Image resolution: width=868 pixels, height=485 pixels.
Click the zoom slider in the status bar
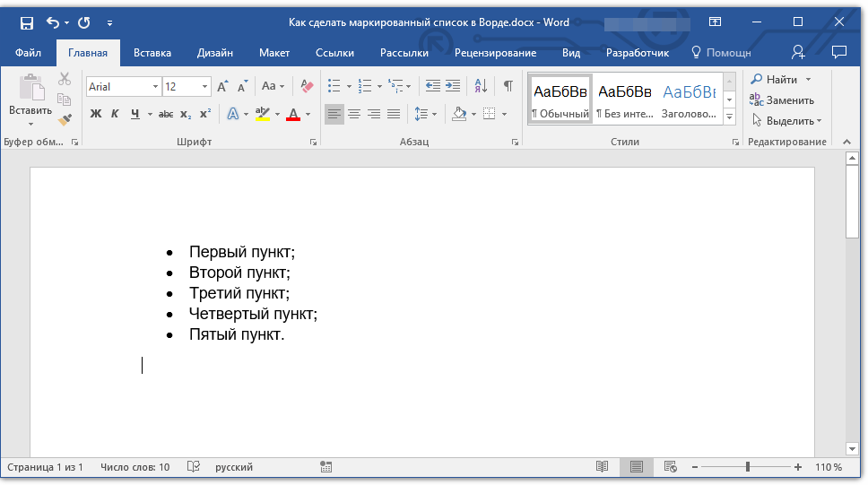(x=748, y=467)
